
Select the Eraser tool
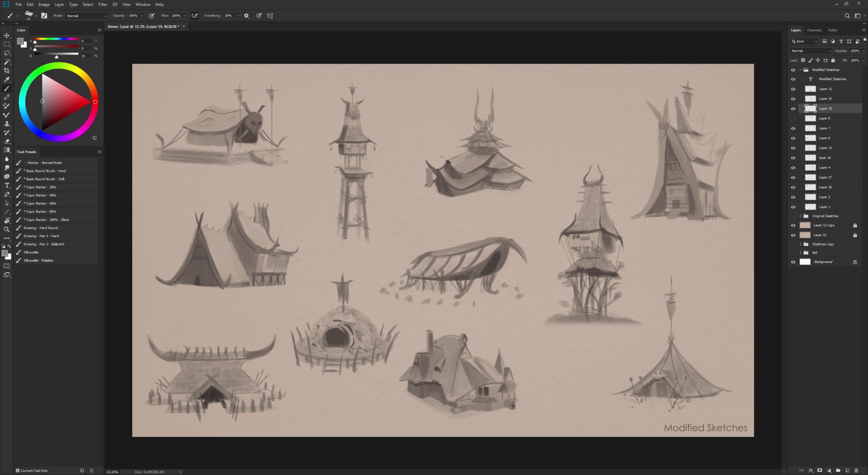7,141
